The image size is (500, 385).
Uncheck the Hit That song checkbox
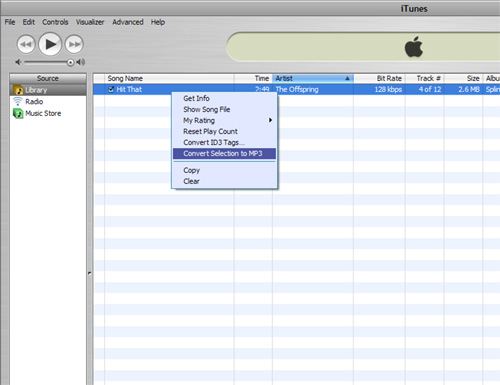[x=111, y=89]
